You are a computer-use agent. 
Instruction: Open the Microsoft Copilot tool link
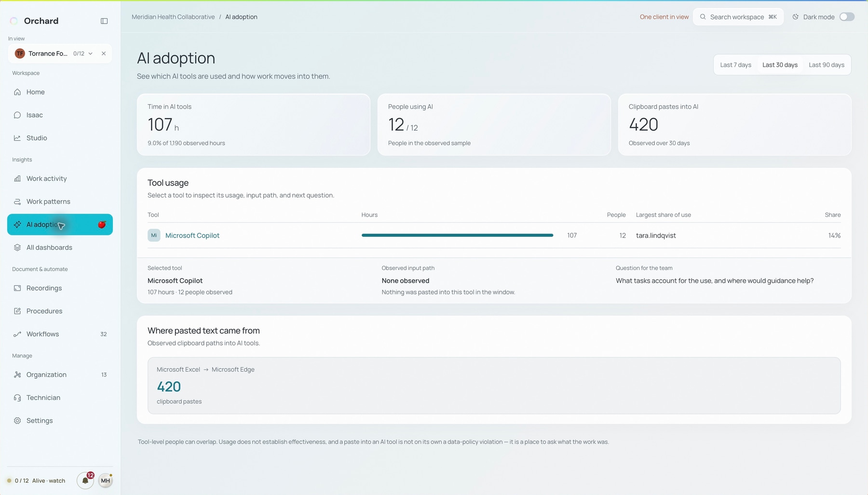point(192,235)
